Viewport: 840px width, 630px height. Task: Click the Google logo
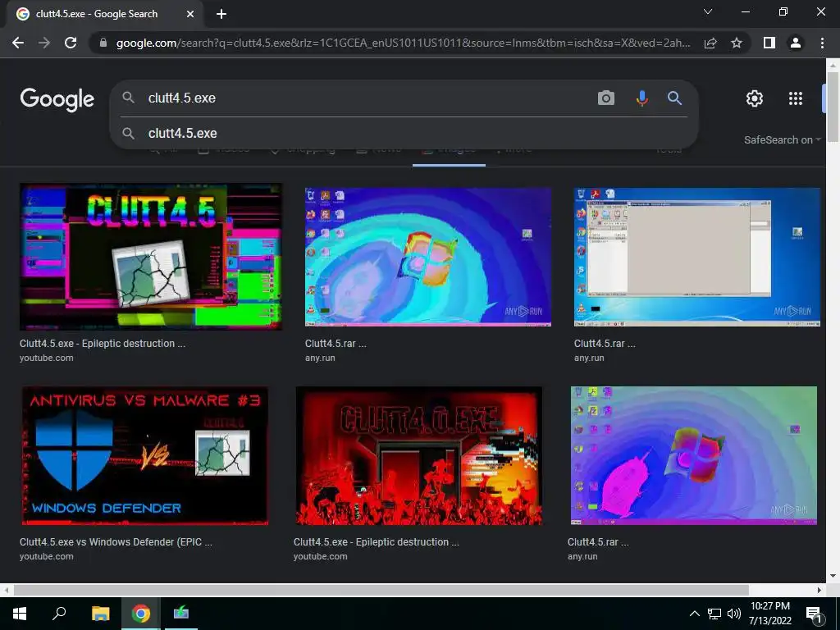(x=57, y=99)
